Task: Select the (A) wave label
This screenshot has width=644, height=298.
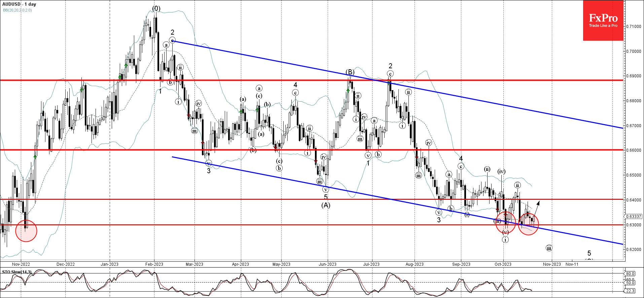Action: (x=326, y=205)
